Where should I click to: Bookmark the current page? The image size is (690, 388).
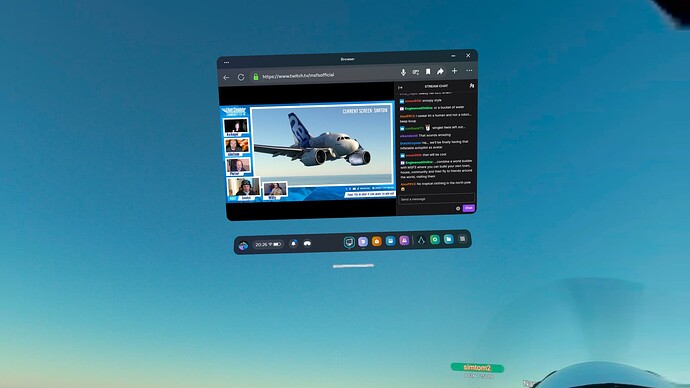point(428,71)
